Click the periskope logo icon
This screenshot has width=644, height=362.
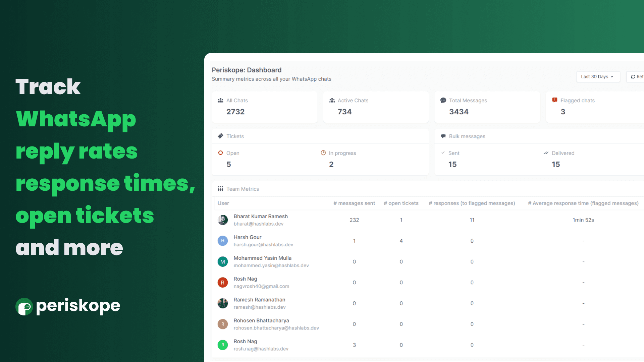[24, 306]
